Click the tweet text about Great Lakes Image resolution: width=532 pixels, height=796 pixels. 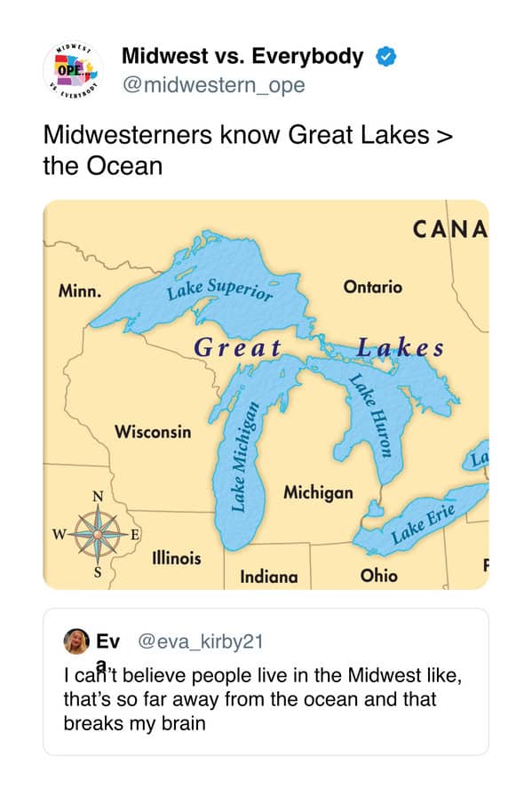[248, 150]
